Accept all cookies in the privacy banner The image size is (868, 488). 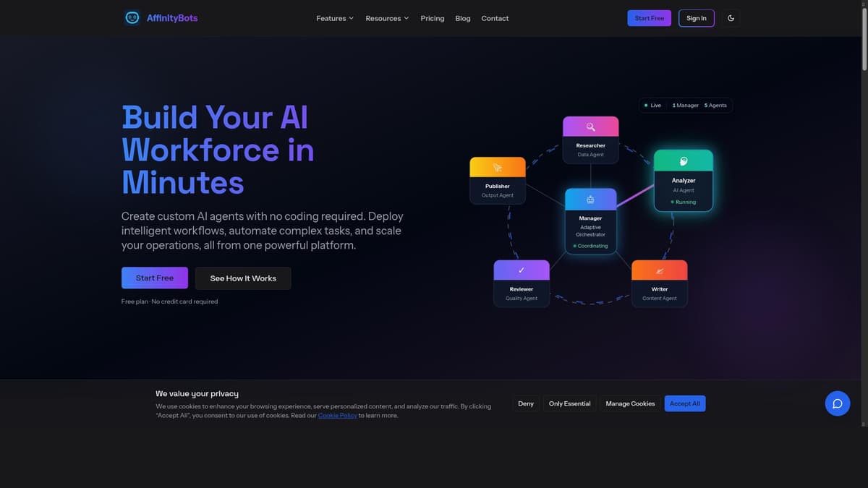pyautogui.click(x=684, y=403)
